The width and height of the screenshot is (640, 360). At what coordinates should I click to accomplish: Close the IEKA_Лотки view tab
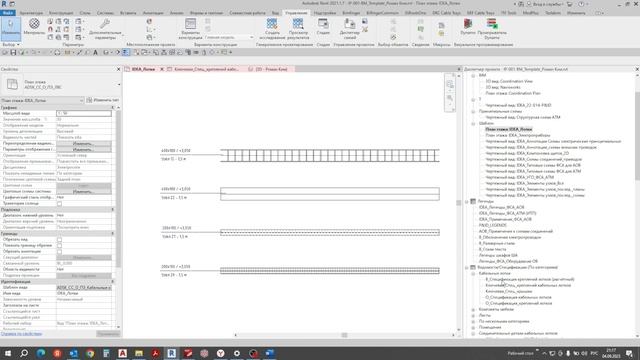[x=162, y=69]
